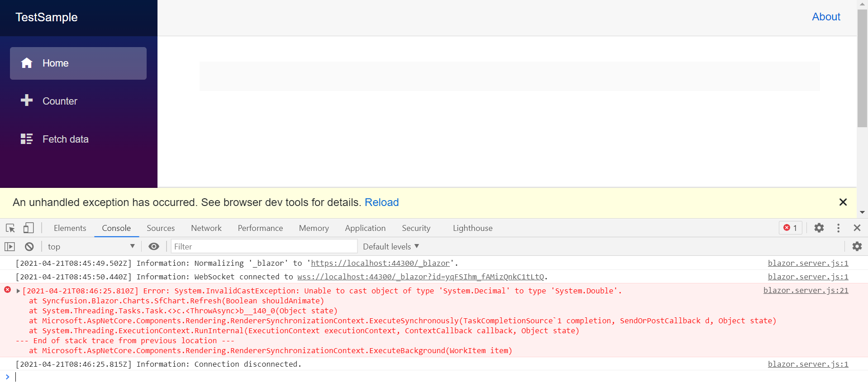Image resolution: width=868 pixels, height=388 pixels.
Task: Open DevTools settings gear icon
Action: pyautogui.click(x=819, y=228)
